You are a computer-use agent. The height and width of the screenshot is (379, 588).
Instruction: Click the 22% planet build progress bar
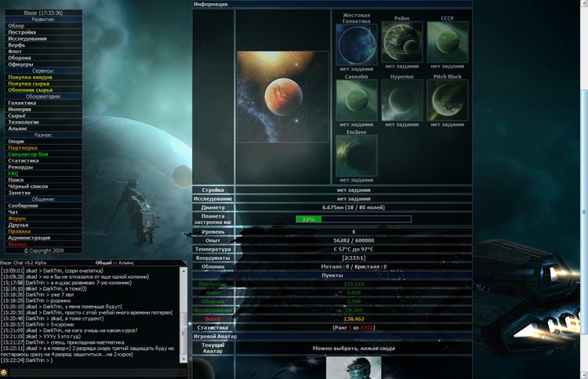(353, 219)
